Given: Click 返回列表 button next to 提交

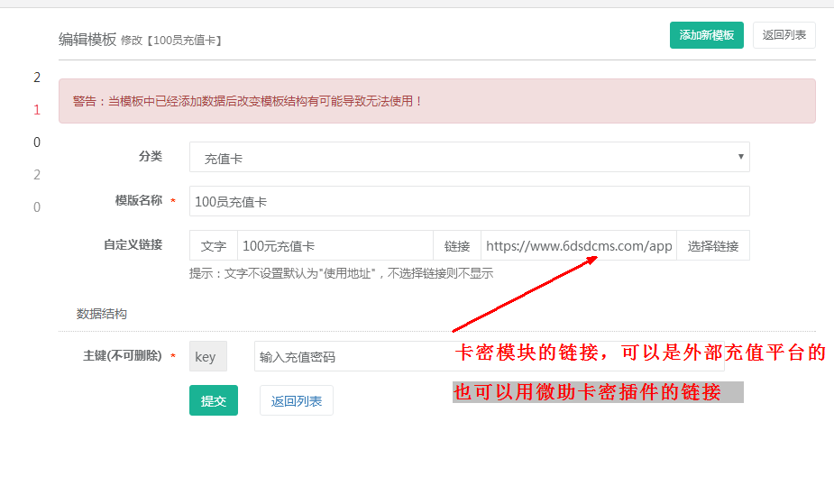Looking at the screenshot, I should 296,400.
